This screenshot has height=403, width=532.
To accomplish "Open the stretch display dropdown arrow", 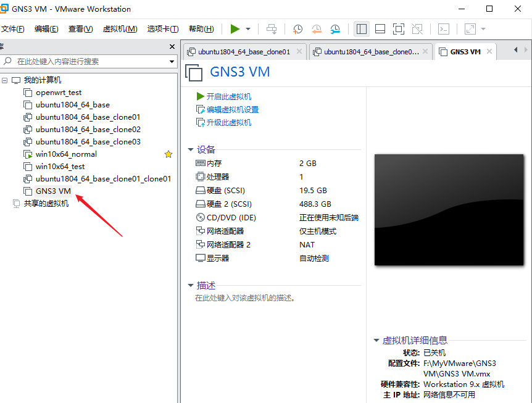I will click(x=483, y=29).
